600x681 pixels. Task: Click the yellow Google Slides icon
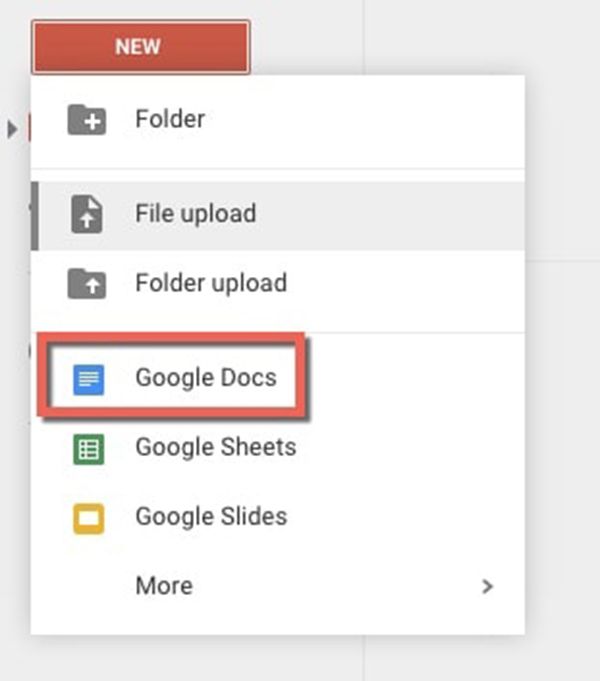pyautogui.click(x=89, y=519)
